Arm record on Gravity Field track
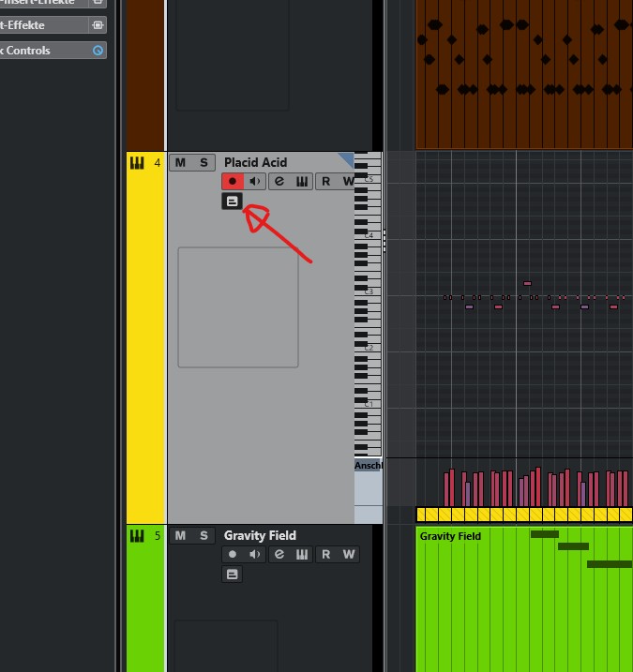The height and width of the screenshot is (672, 633). click(233, 555)
